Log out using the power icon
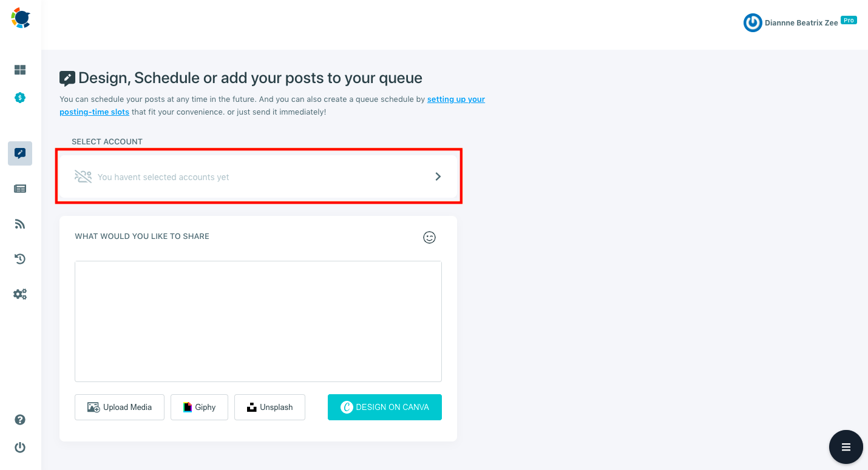This screenshot has width=868, height=470. [x=19, y=447]
